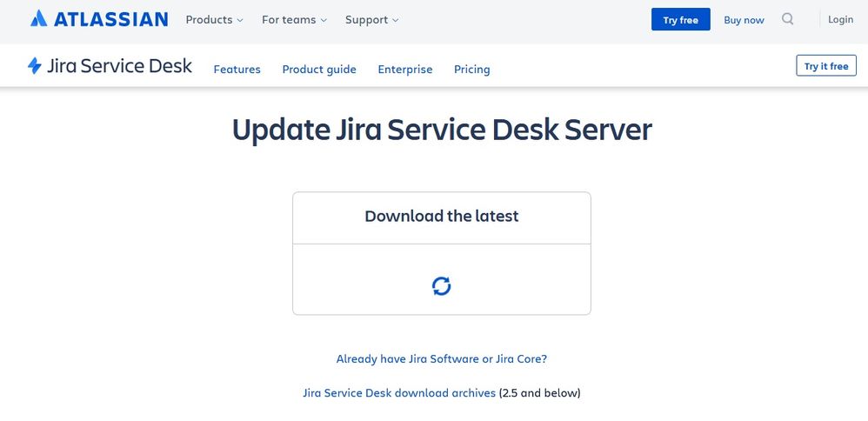The image size is (868, 421).
Task: Click the Try it free button
Action: [826, 66]
